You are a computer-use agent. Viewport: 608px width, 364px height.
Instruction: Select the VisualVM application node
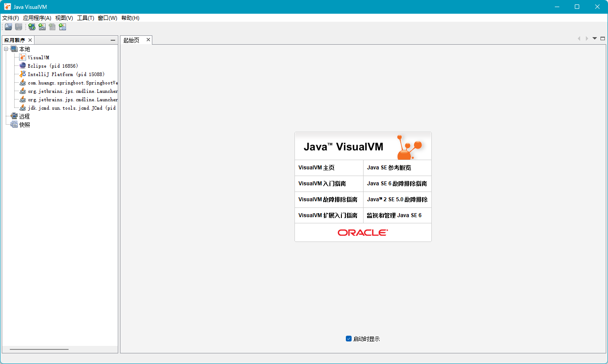[x=38, y=57]
